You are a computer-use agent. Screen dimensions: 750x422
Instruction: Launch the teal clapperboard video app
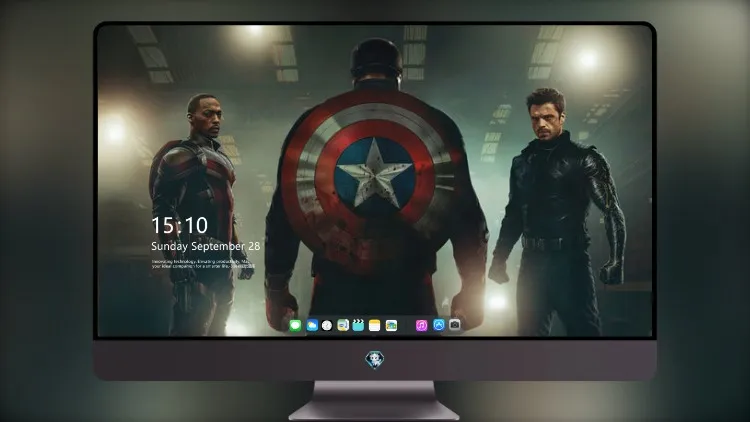[358, 326]
